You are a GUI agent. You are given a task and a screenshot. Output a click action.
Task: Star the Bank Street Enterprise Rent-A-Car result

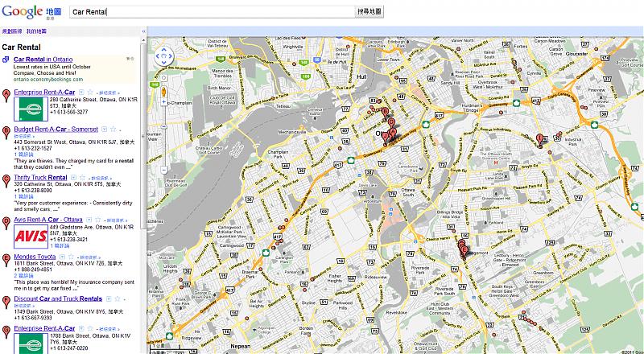(x=90, y=328)
